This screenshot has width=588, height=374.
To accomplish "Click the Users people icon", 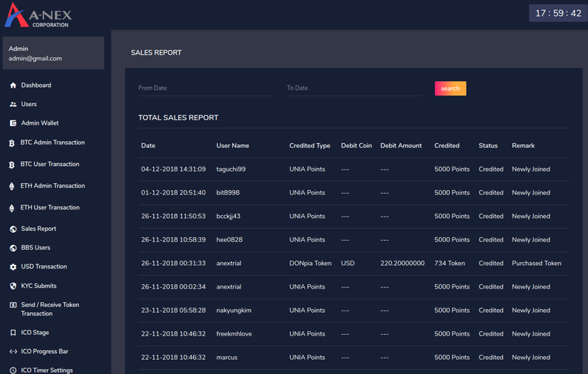I will click(x=13, y=104).
